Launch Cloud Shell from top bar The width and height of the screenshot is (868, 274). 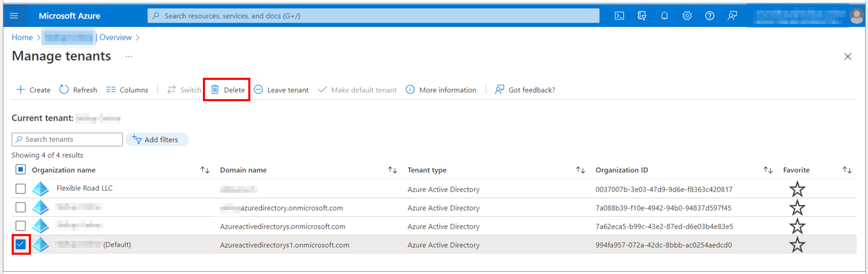coord(619,15)
